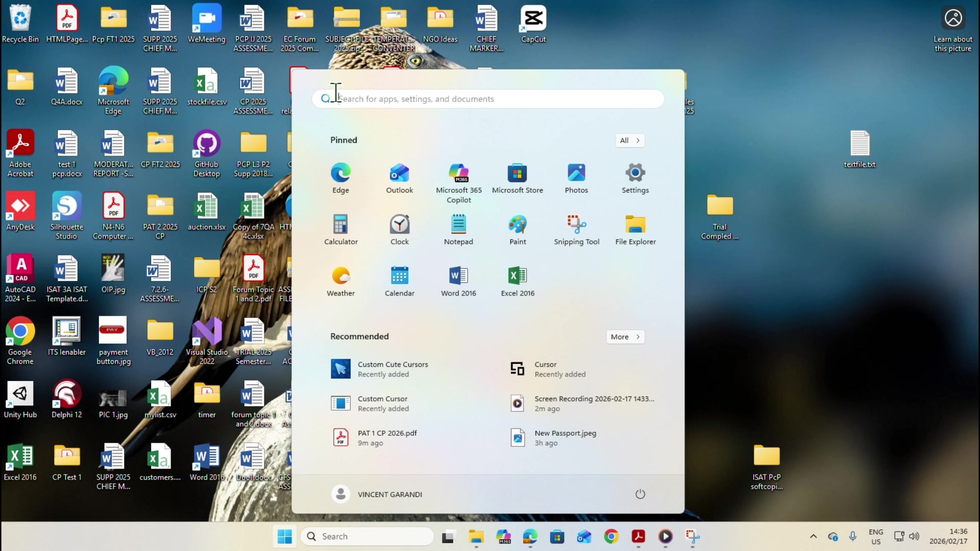The image size is (980, 551).
Task: Open the Weather app
Action: tap(340, 282)
